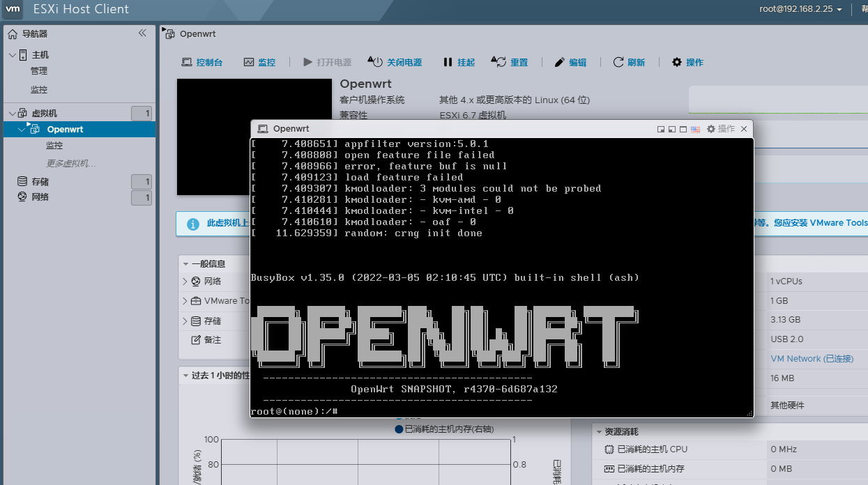The width and height of the screenshot is (868, 485).
Task: Collapse the 资源消耗 panel
Action: pyautogui.click(x=599, y=431)
